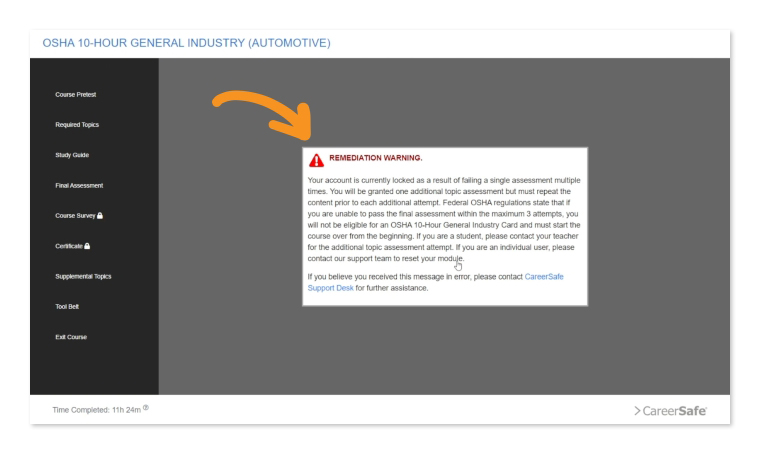Open Supplemental Topics in the sidebar

83,276
